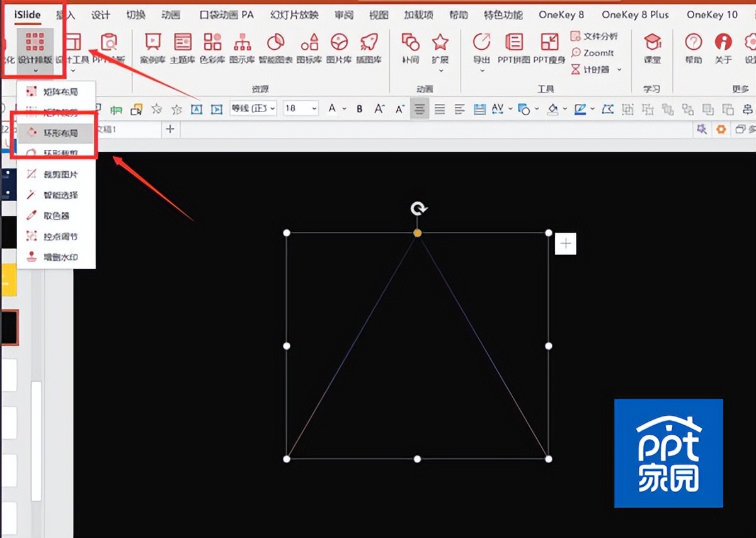Image resolution: width=756 pixels, height=538 pixels.
Task: Click the shape fill paint bucket icon
Action: tap(553, 109)
